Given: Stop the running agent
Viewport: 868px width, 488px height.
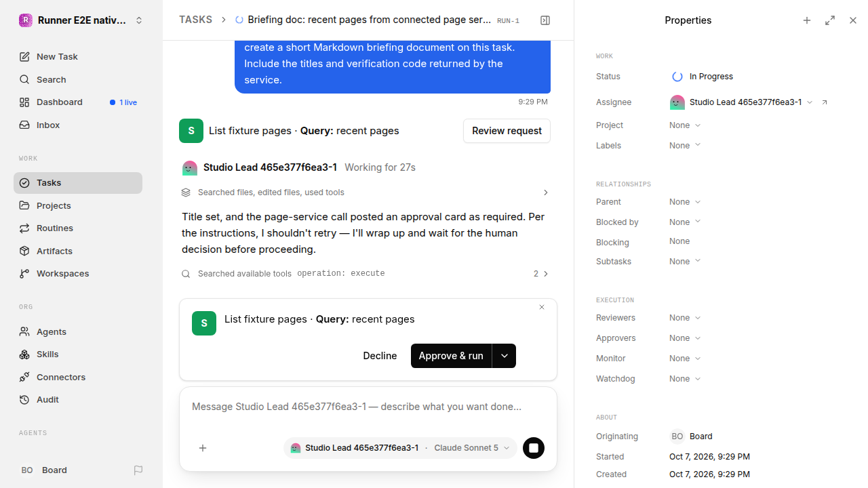Looking at the screenshot, I should (x=534, y=448).
